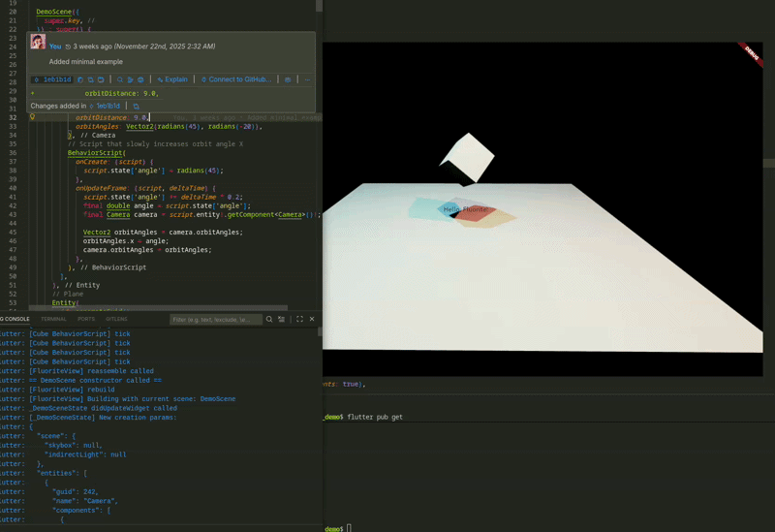
Task: Close the bottom panel
Action: (313, 319)
